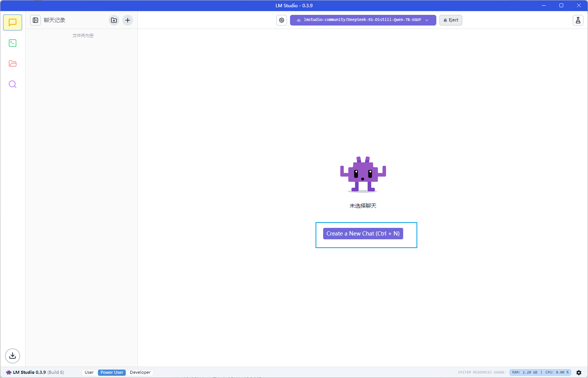Image resolution: width=588 pixels, height=378 pixels.
Task: Open the Developer terminal sidebar icon
Action: (x=13, y=43)
